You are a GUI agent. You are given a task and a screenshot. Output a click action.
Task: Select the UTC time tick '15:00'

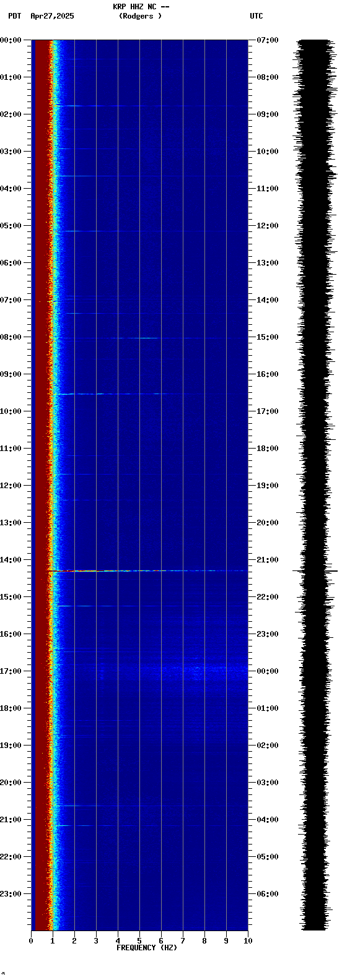[x=267, y=337]
